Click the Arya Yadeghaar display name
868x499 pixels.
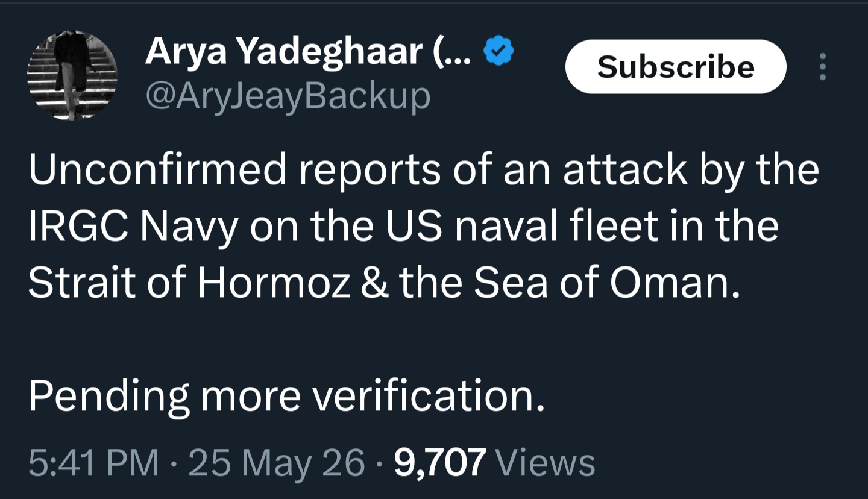(283, 51)
